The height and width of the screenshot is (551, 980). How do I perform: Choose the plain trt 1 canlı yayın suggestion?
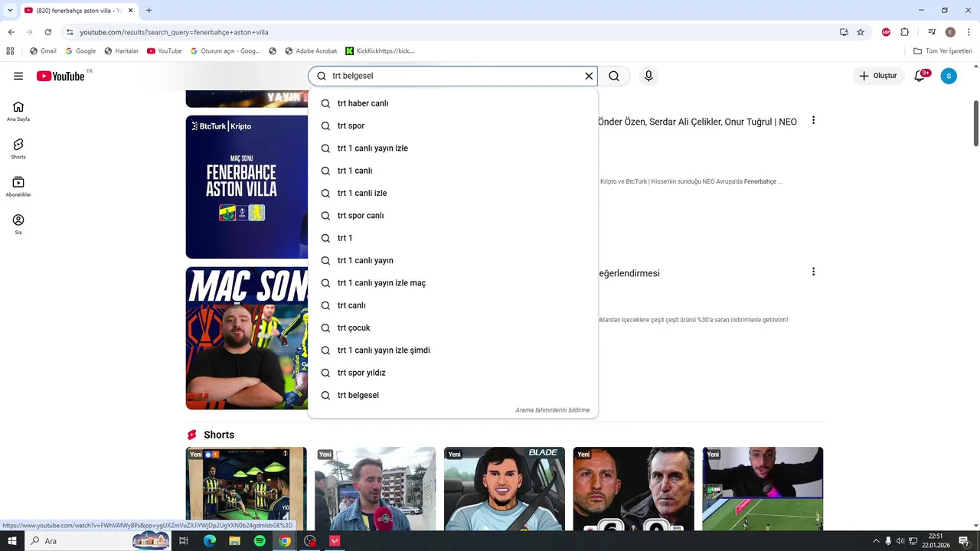click(452, 260)
